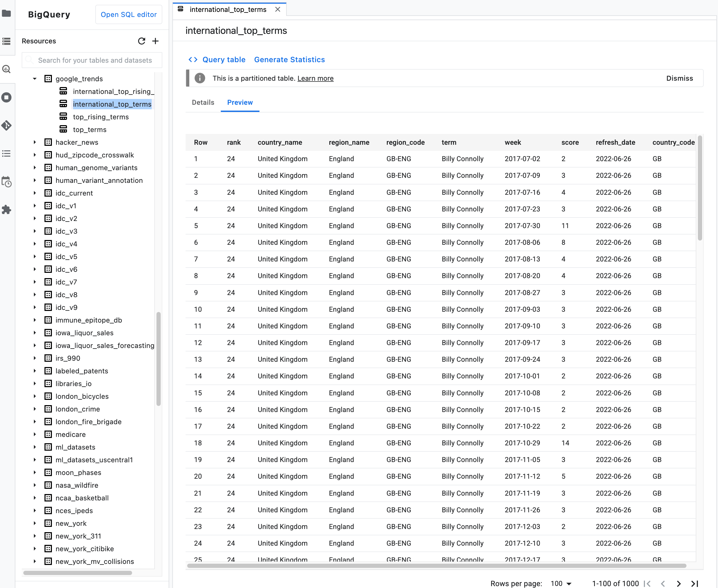Click the search tables and datasets icon

click(30, 60)
